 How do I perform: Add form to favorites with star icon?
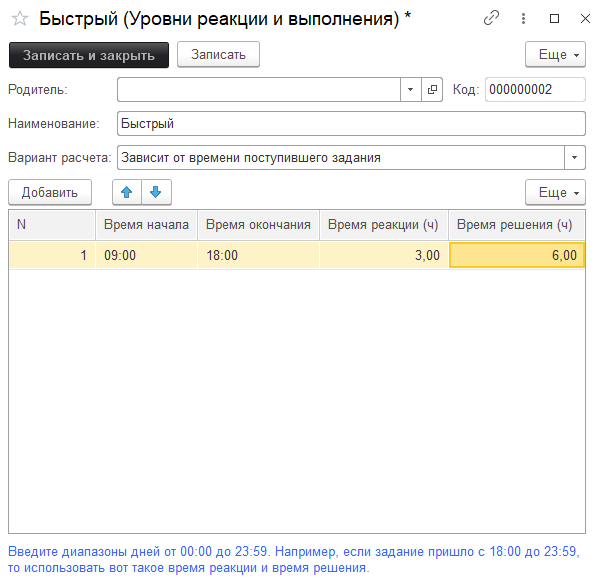pyautogui.click(x=20, y=18)
